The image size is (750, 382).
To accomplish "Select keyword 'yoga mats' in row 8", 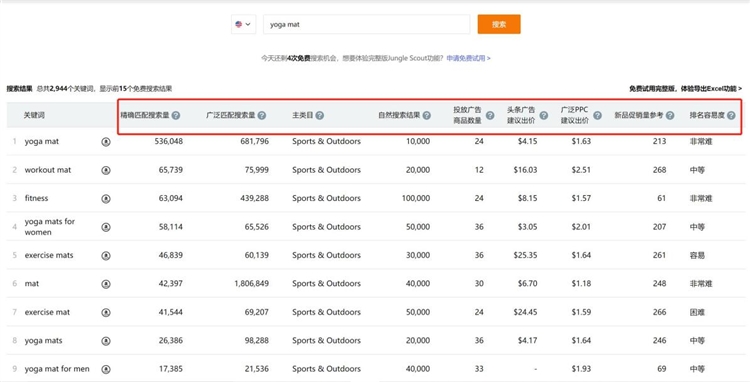I will pos(44,340).
